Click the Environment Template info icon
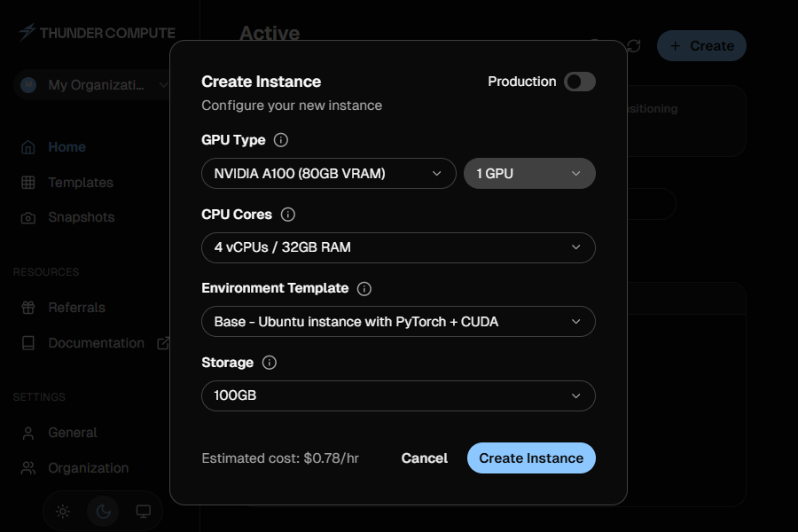Screen dimensions: 798x532 coord(364,288)
